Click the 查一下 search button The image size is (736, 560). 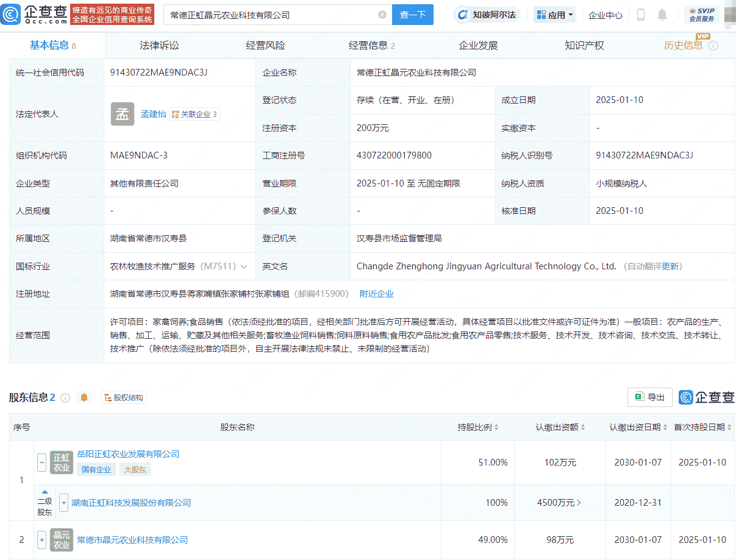pos(413,14)
